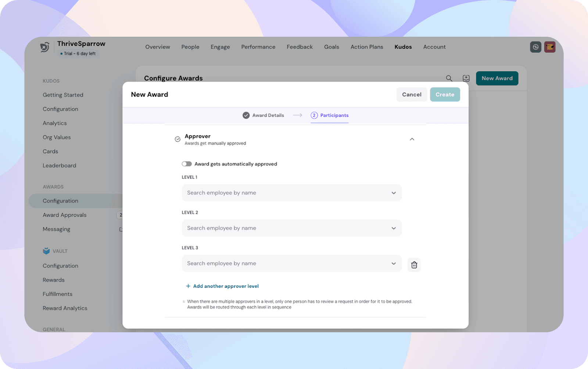This screenshot has height=369, width=588.
Task: Click the check-circle icon beside Approver heading
Action: (x=178, y=139)
